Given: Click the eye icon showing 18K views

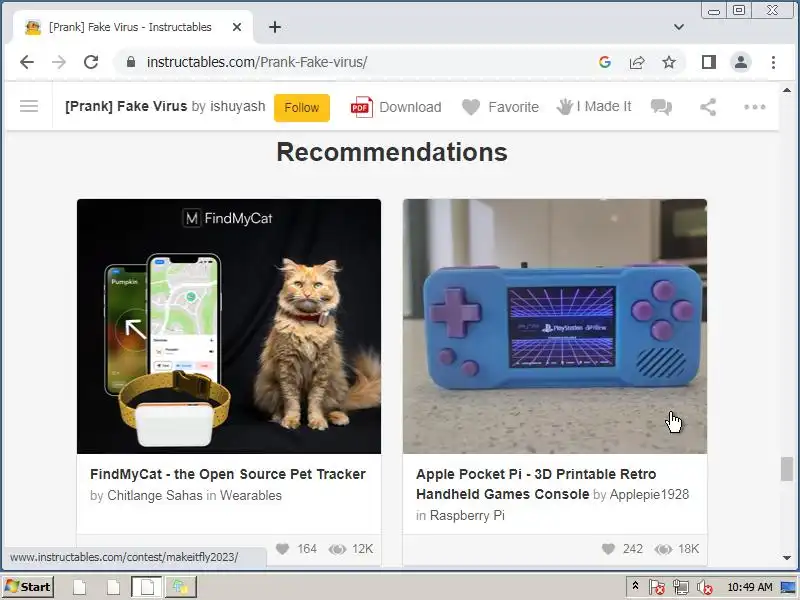Looking at the screenshot, I should pyautogui.click(x=663, y=549).
